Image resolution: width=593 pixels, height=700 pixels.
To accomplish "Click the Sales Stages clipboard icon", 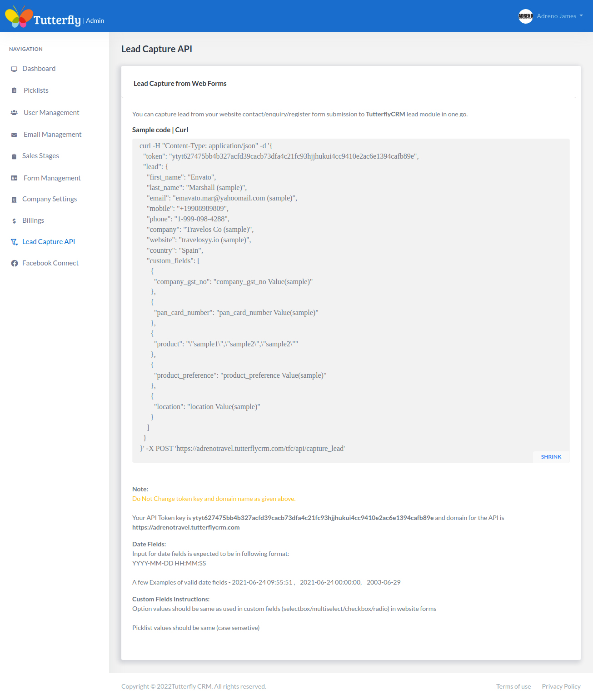I will tap(14, 156).
